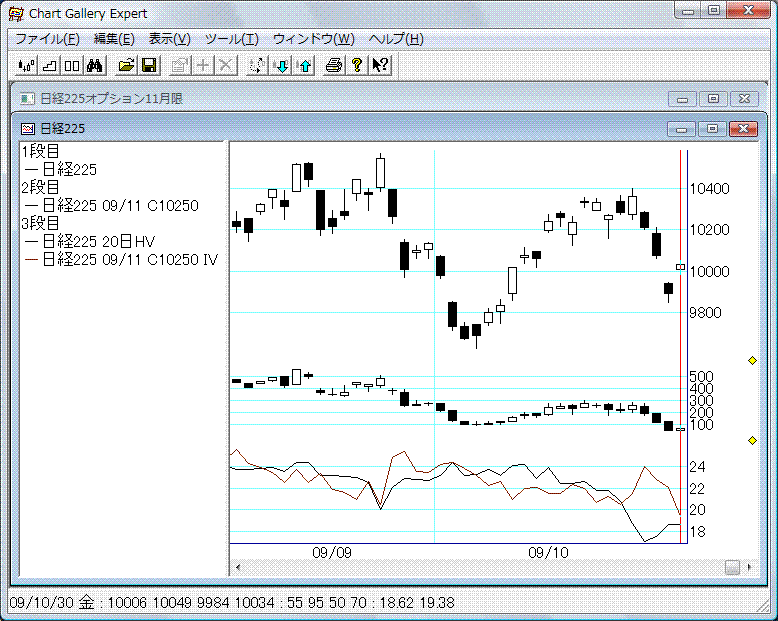The image size is (778, 621).
Task: Save using the floppy disk icon
Action: click(x=149, y=66)
